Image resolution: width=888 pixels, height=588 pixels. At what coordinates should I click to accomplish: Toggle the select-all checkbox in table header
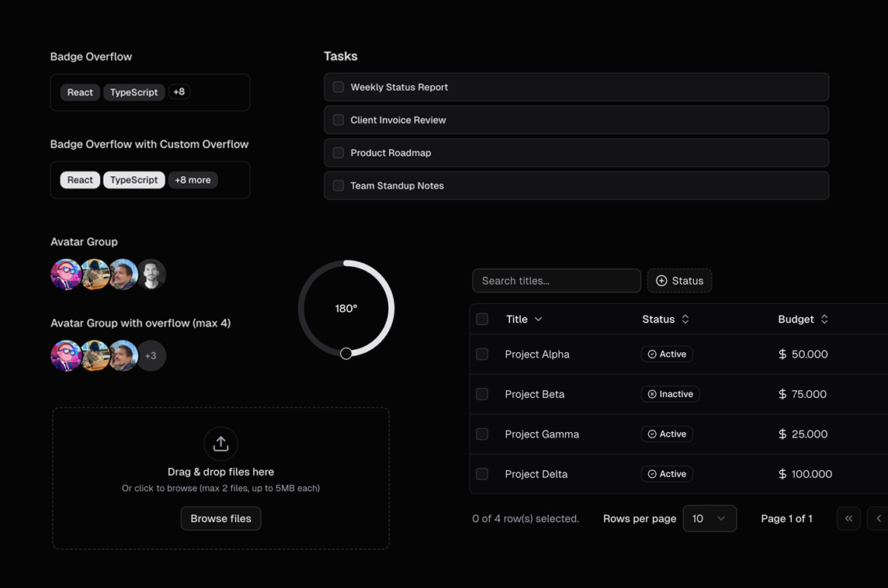pyautogui.click(x=482, y=320)
